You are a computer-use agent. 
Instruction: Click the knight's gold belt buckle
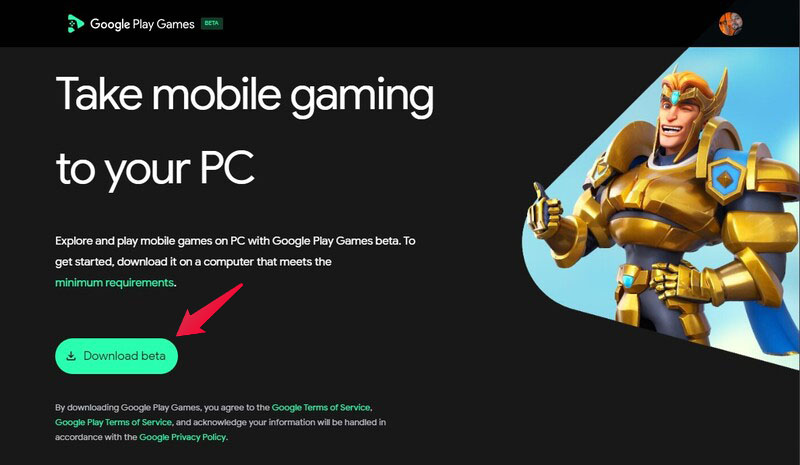[629, 280]
